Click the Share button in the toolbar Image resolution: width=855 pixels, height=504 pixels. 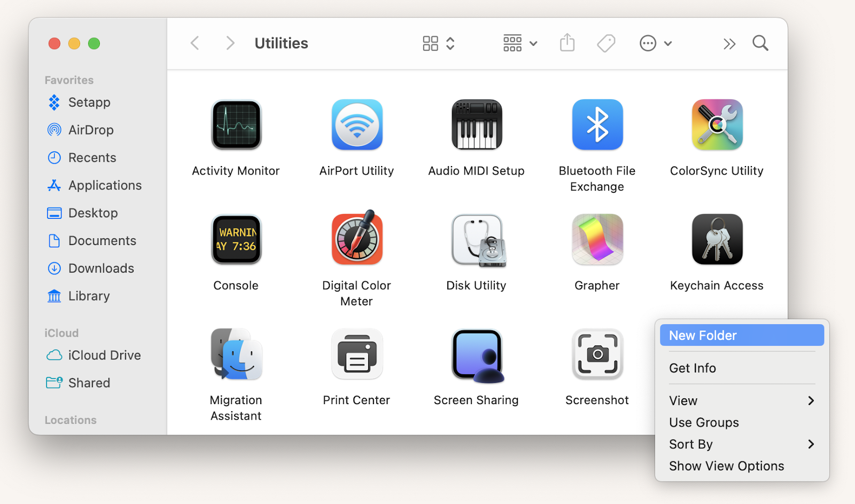pos(567,43)
